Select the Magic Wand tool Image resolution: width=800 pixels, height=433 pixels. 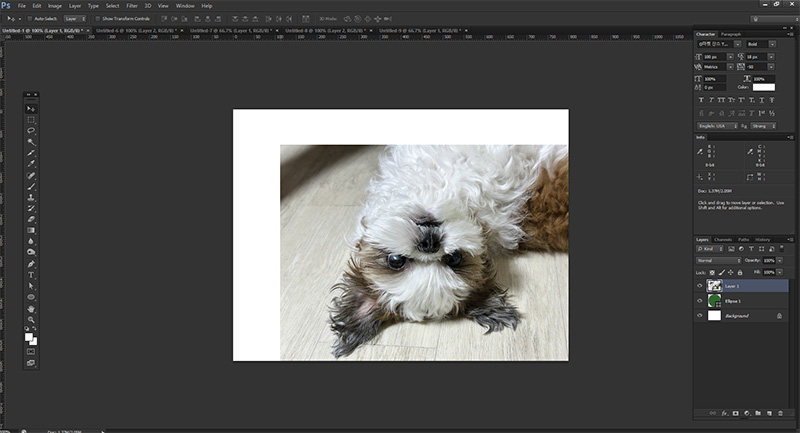click(31, 142)
